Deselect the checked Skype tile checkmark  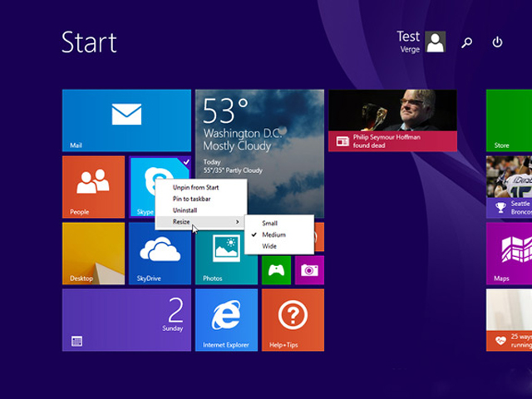pyautogui.click(x=186, y=162)
